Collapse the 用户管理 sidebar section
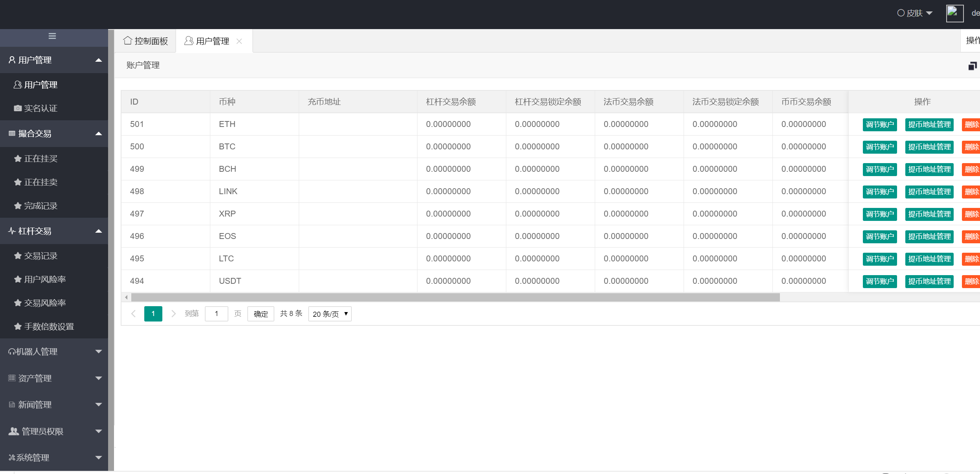The width and height of the screenshot is (980, 474). [54, 60]
